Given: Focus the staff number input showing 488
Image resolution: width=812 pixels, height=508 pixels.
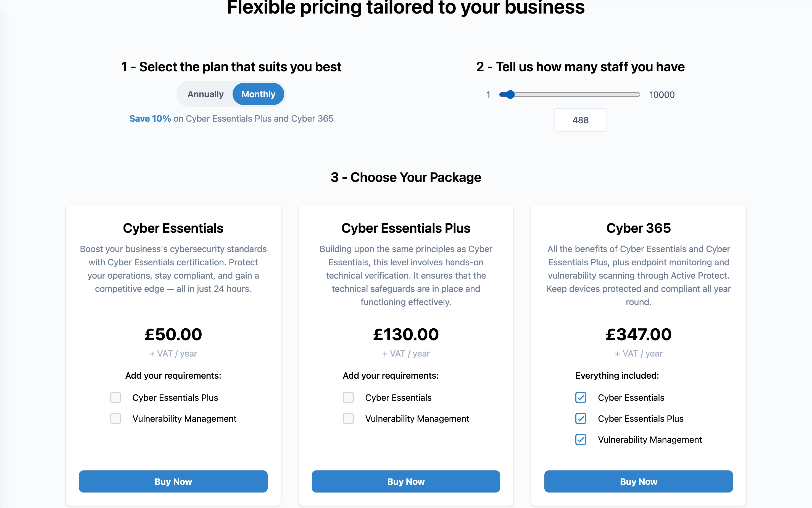Looking at the screenshot, I should 580,120.
